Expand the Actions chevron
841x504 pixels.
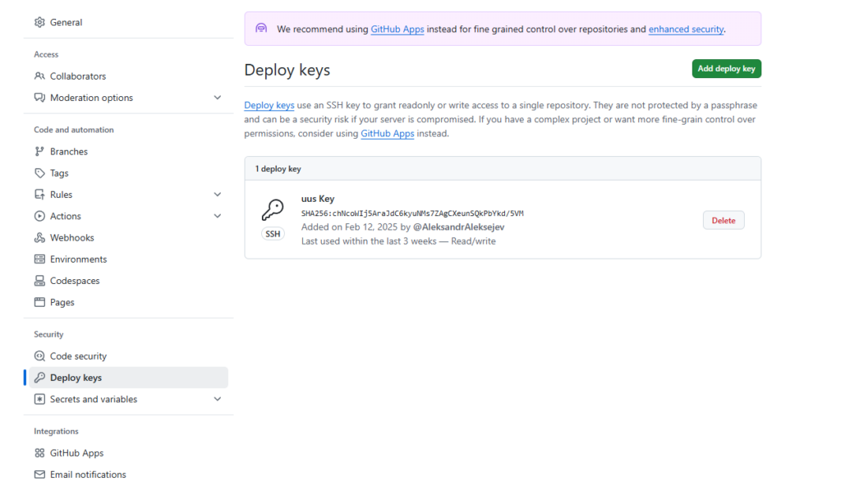217,216
